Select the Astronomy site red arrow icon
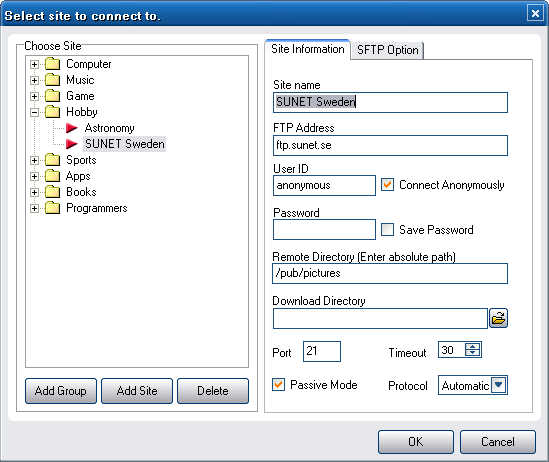 pos(72,128)
